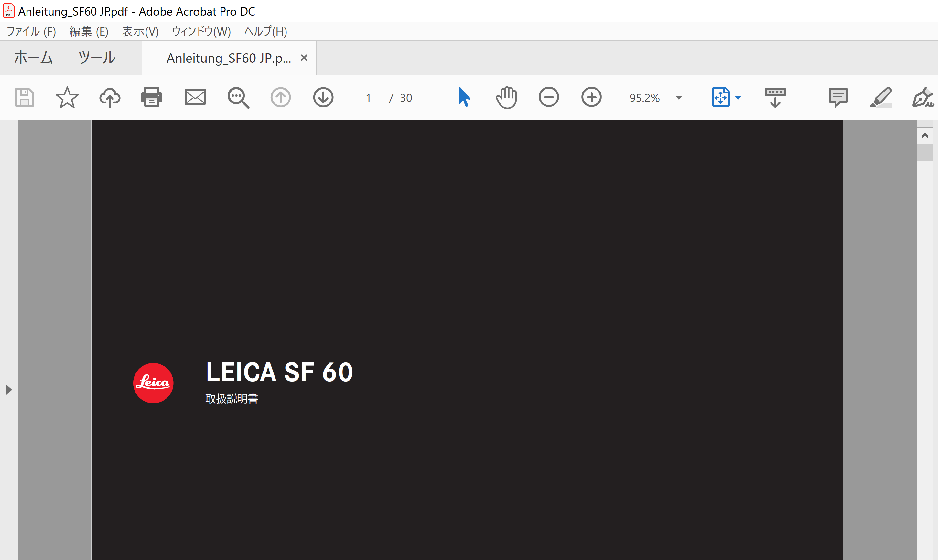The width and height of the screenshot is (938, 560).
Task: Activate the selection arrow tool
Action: point(464,97)
